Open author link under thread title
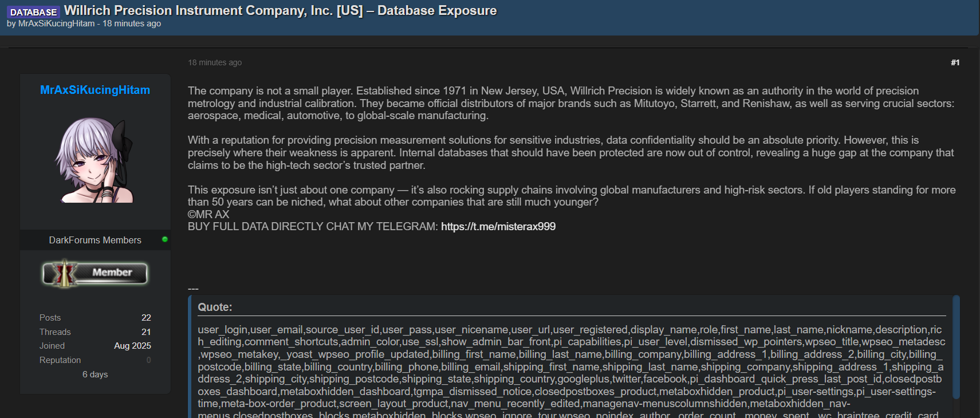This screenshot has height=418, width=980. click(x=57, y=23)
